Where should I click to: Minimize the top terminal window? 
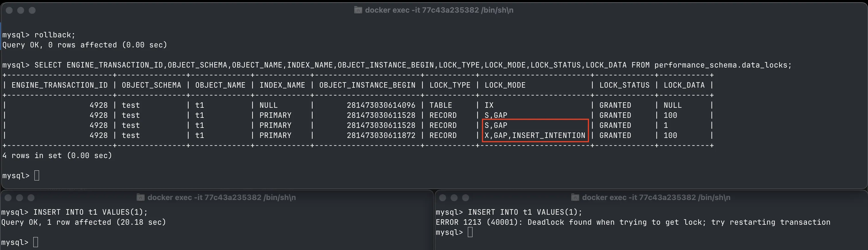21,10
